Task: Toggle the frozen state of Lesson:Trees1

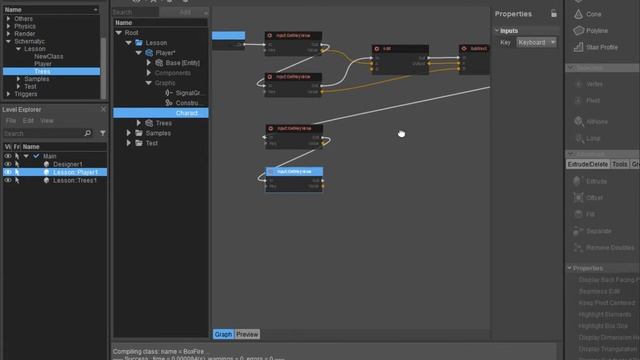Action: (x=17, y=180)
